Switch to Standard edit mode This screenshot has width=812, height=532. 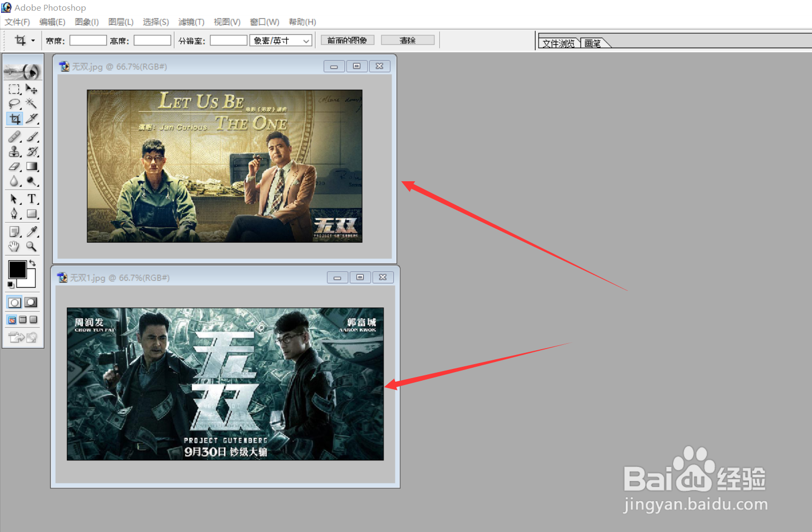tap(14, 303)
